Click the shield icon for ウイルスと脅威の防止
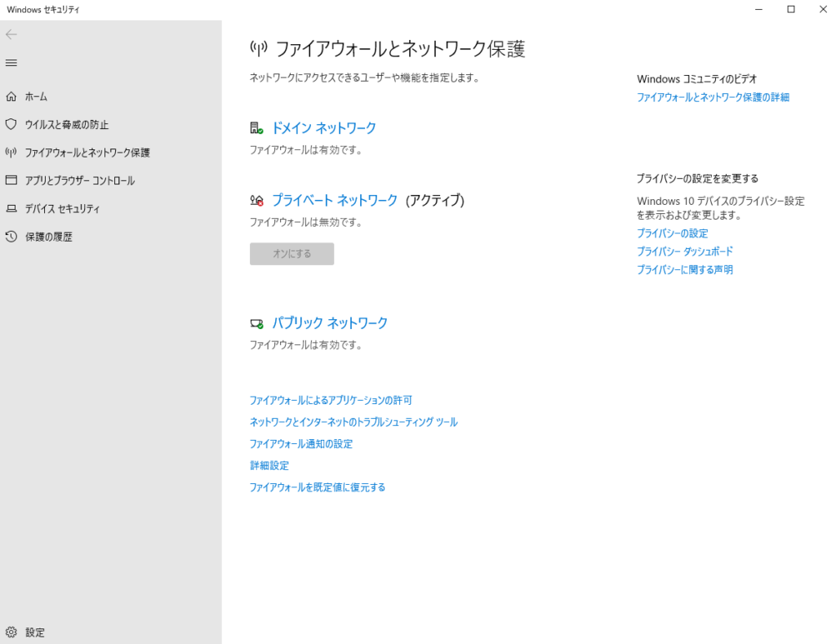The image size is (836, 644). [x=11, y=125]
